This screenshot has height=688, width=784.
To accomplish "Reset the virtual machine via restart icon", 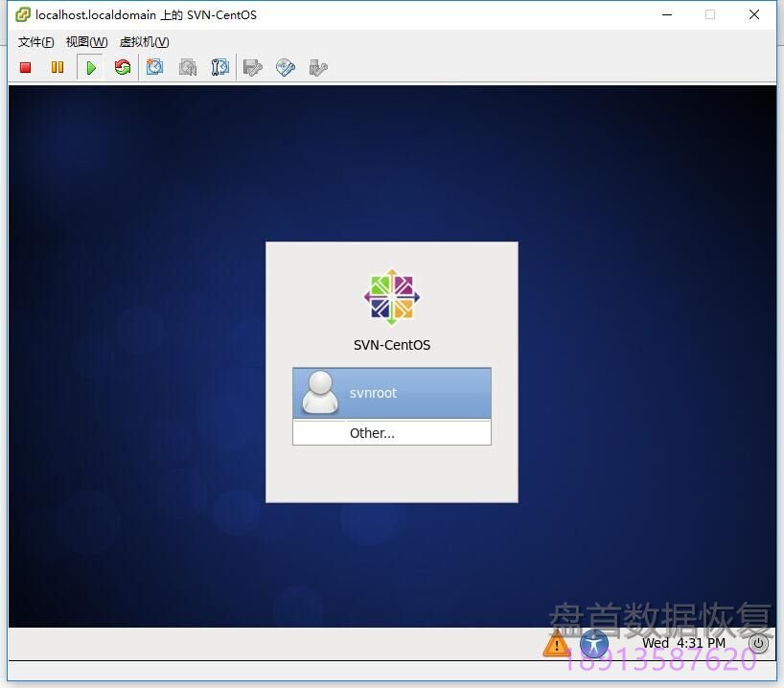I will (123, 67).
